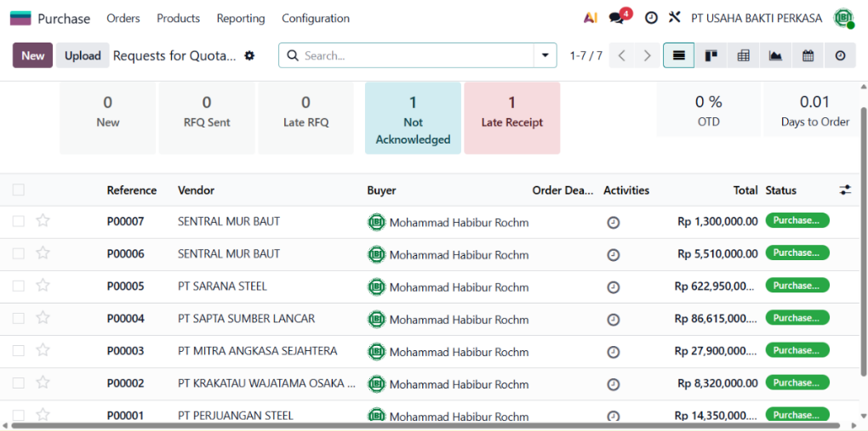Star the P00007 order as favorite

coord(43,221)
